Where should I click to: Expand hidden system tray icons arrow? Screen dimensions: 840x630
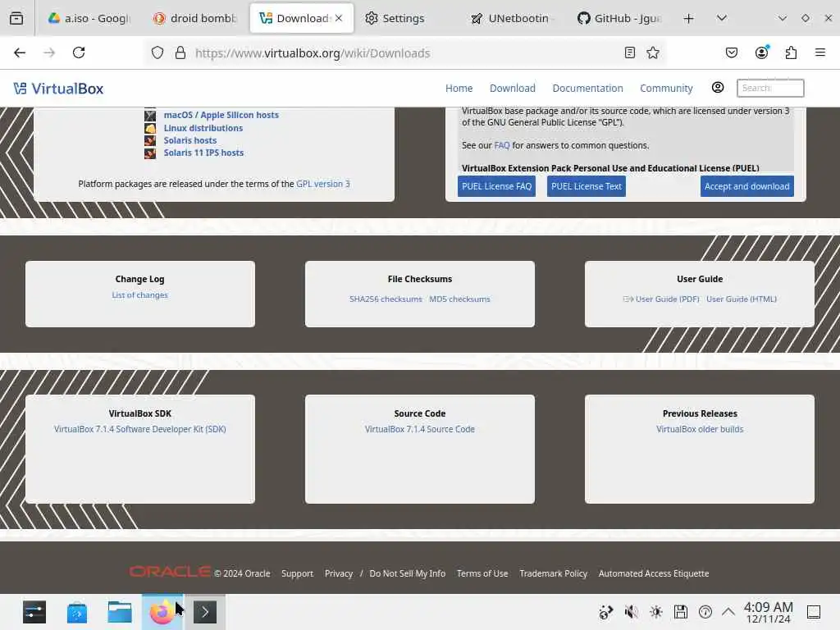pos(728,612)
